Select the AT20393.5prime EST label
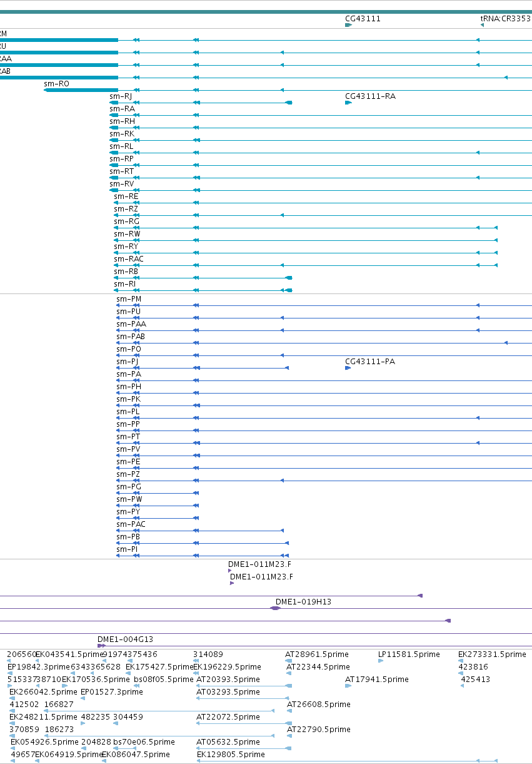Screen dimensions: 532x764 228,680
